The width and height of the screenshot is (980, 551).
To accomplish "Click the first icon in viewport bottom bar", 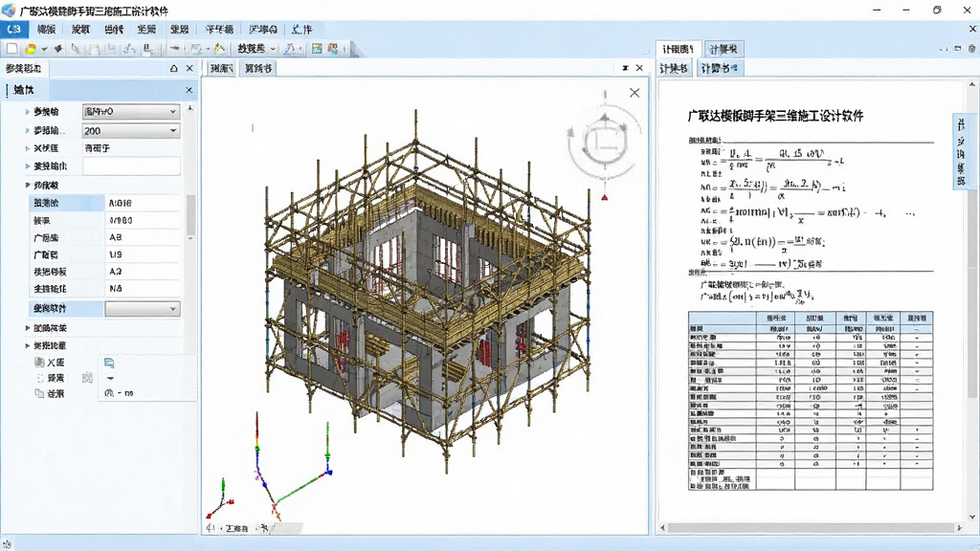I will tap(211, 528).
